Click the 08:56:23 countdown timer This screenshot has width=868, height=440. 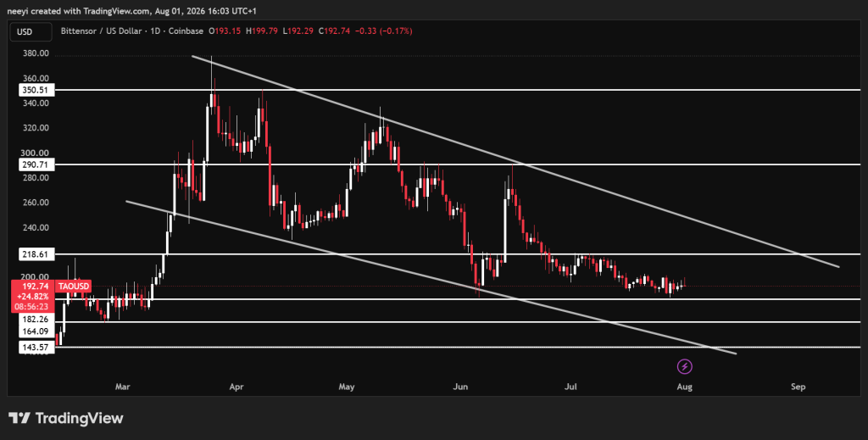(x=33, y=307)
